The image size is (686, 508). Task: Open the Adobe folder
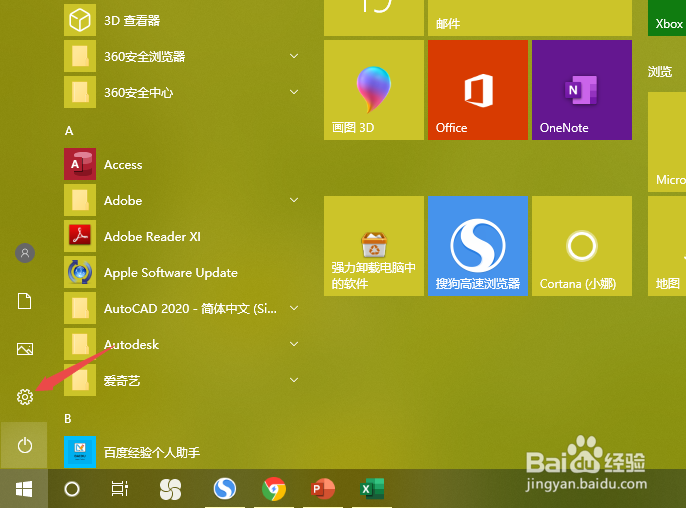coord(182,200)
